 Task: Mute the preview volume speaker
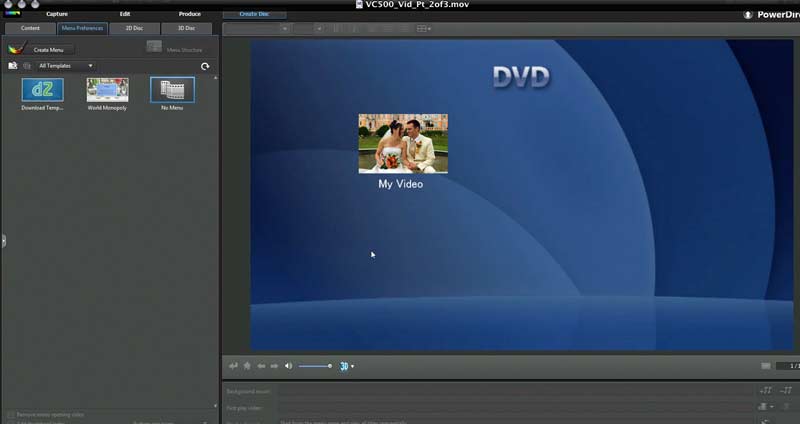(x=288, y=366)
